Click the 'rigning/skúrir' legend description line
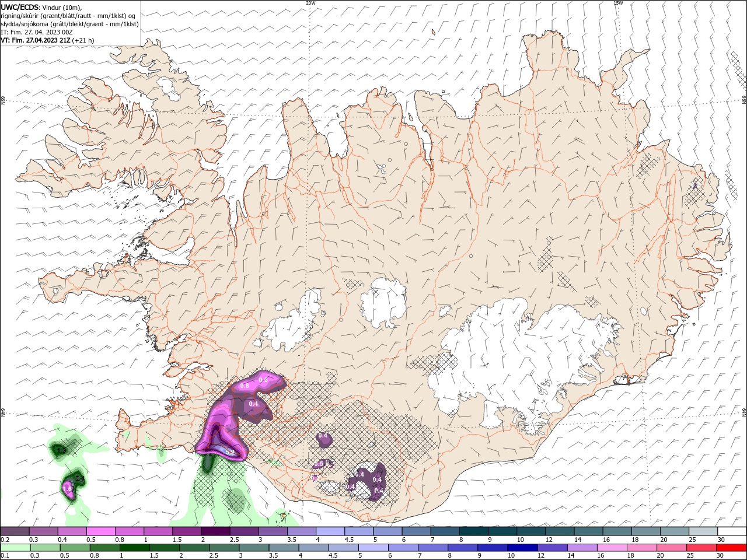747x560 pixels. [x=68, y=15]
